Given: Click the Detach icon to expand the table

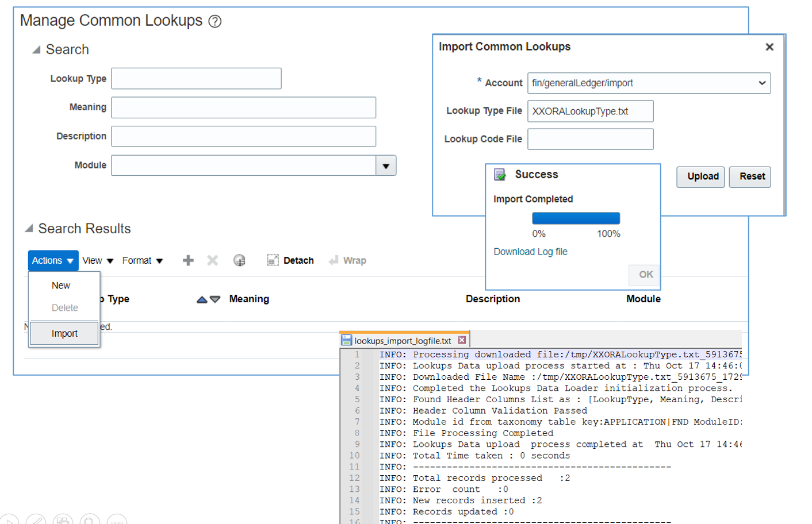Looking at the screenshot, I should click(273, 260).
